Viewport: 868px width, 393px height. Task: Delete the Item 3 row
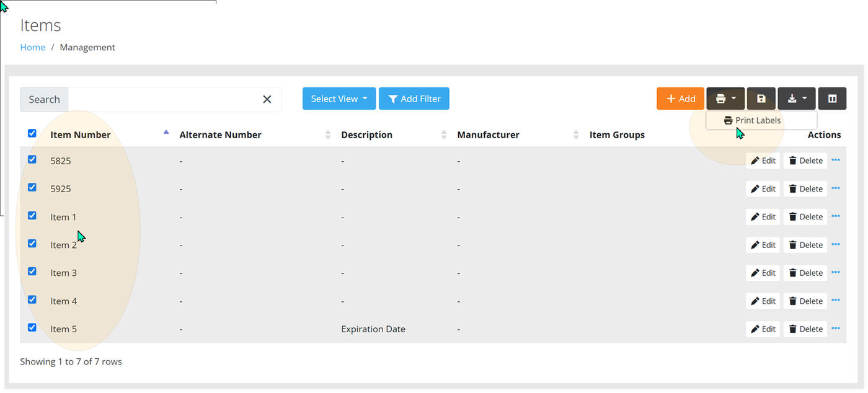[x=805, y=273]
